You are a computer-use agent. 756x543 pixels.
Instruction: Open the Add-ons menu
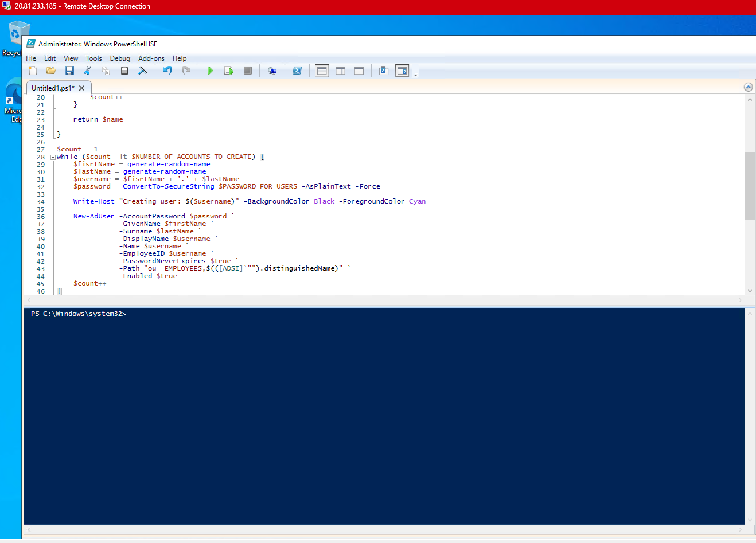(x=151, y=58)
